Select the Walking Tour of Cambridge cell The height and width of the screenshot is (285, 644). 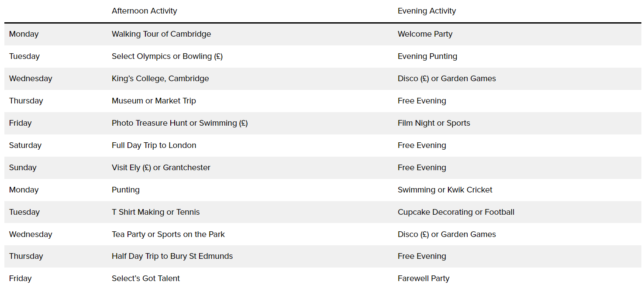pyautogui.click(x=161, y=34)
